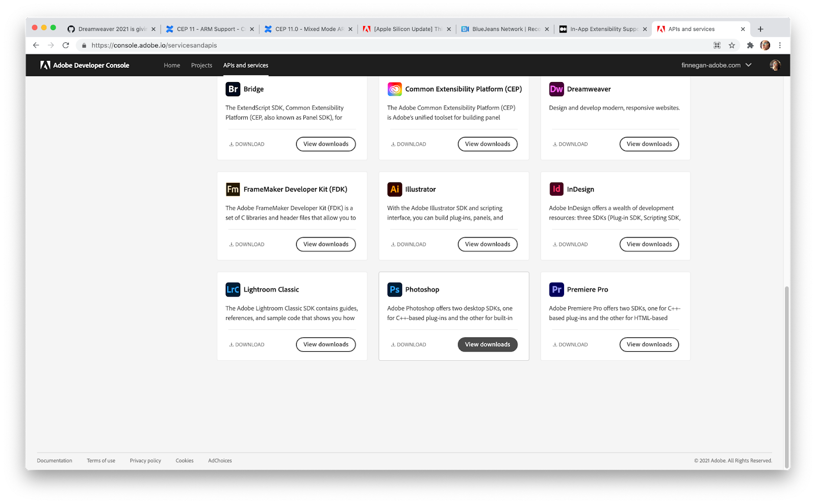Select APIs and services nav item

pos(246,65)
